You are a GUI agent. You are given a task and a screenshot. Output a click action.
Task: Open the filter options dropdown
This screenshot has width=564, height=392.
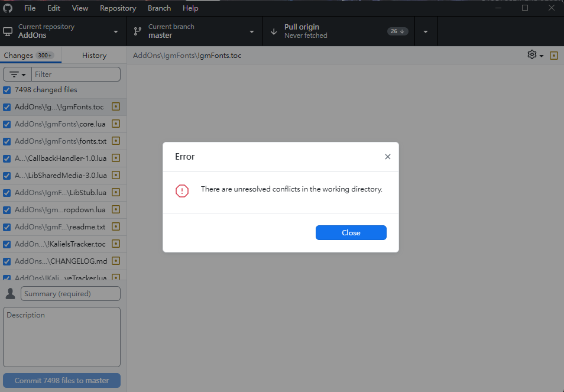pyautogui.click(x=18, y=74)
